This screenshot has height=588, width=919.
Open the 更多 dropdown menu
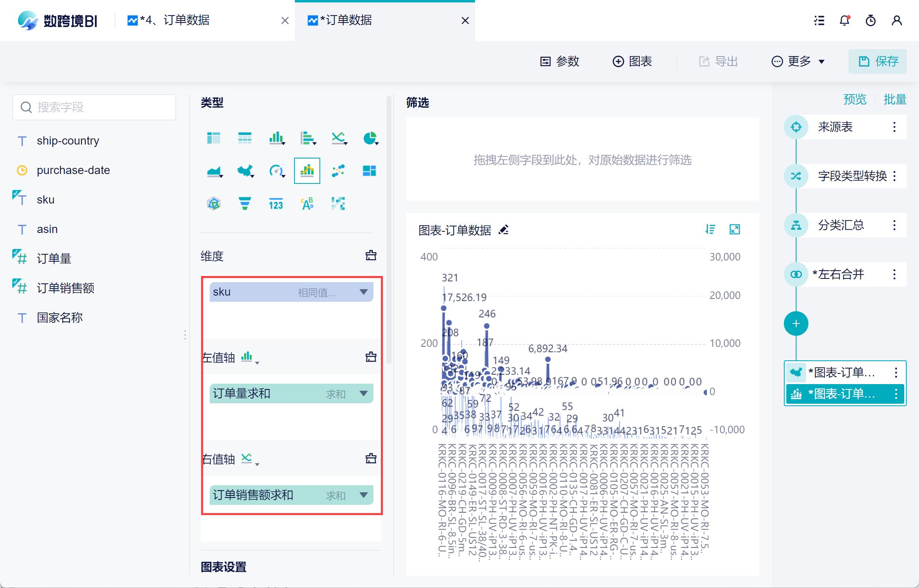coord(798,61)
